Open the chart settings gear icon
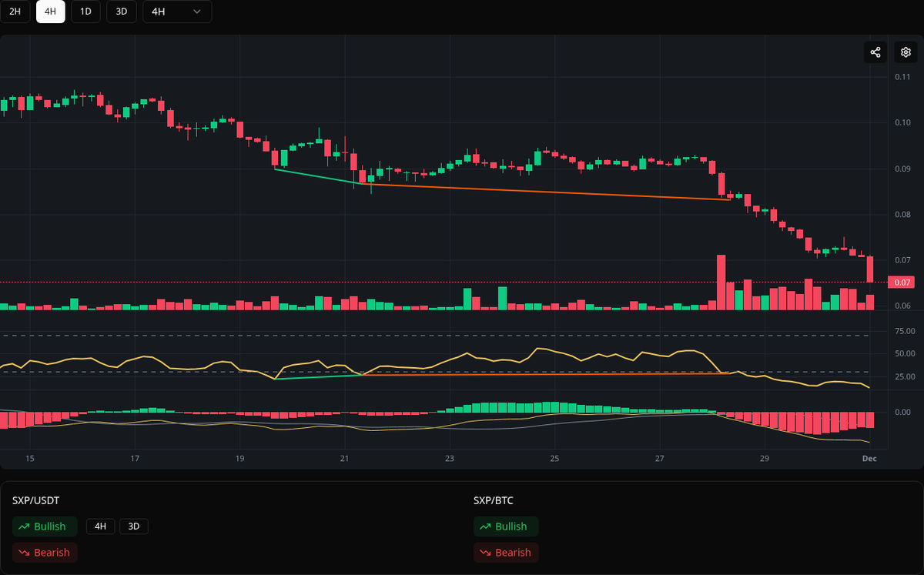The height and width of the screenshot is (575, 924). [x=905, y=52]
